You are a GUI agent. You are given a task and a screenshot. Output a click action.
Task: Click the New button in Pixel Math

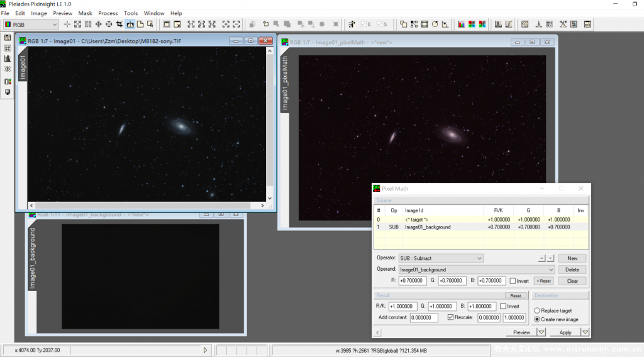[572, 258]
